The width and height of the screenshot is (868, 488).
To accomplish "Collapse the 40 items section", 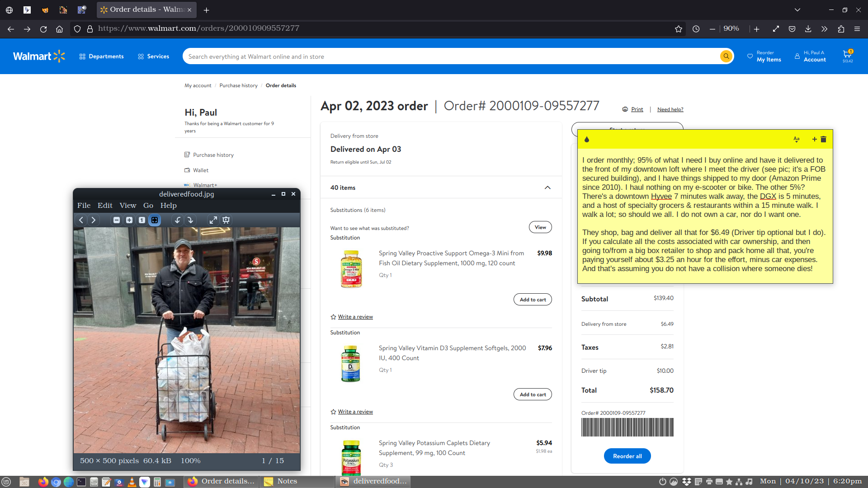I will [547, 188].
